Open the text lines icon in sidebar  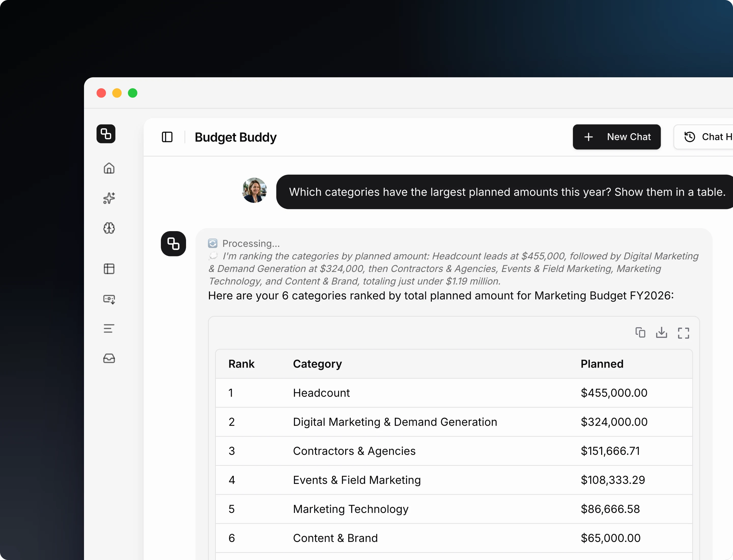(x=109, y=329)
